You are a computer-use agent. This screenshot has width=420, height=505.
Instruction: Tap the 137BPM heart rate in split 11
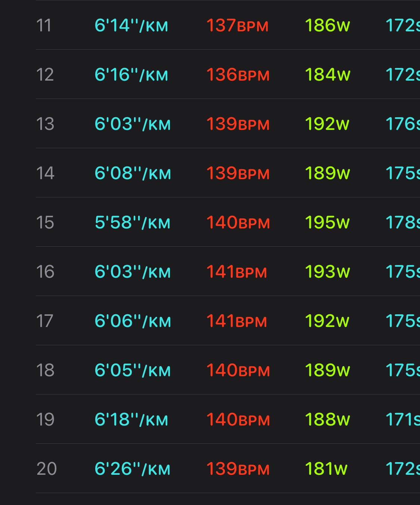[237, 25]
